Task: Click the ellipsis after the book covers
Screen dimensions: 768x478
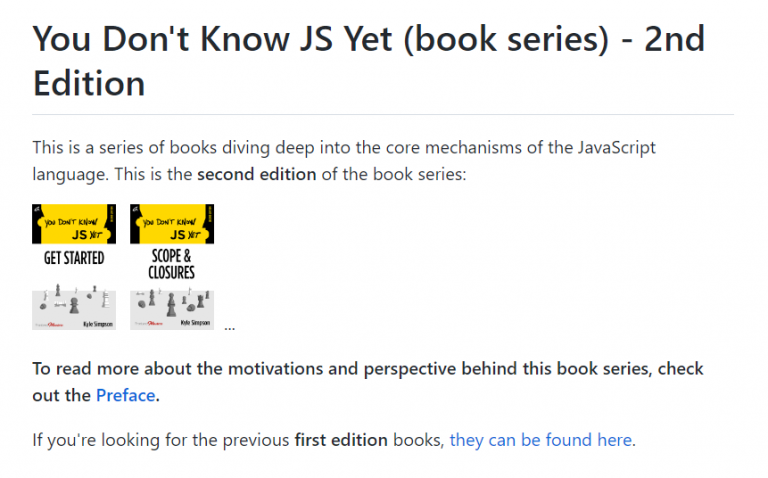Action: [x=230, y=326]
